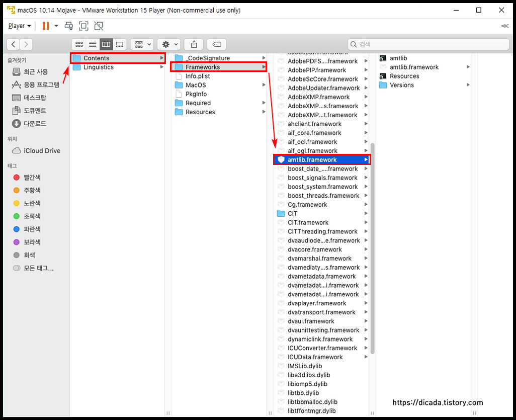Go forward in Finder
Viewport: 516px width, 420px height.
point(26,44)
